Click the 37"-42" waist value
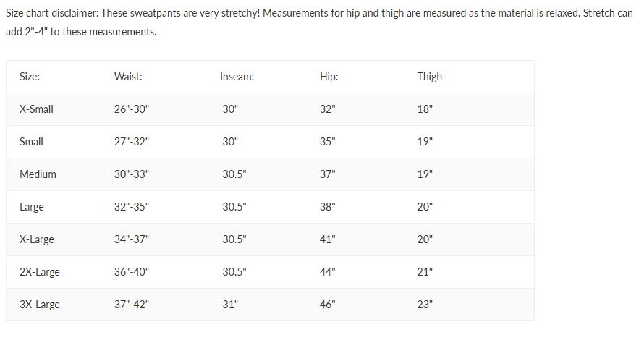Image resolution: width=644 pixels, height=340 pixels. (x=132, y=305)
